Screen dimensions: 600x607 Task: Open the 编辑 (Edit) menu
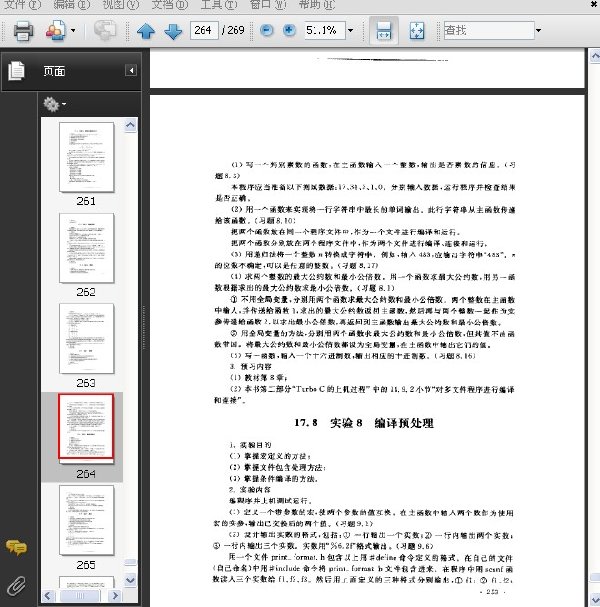[72, 5]
